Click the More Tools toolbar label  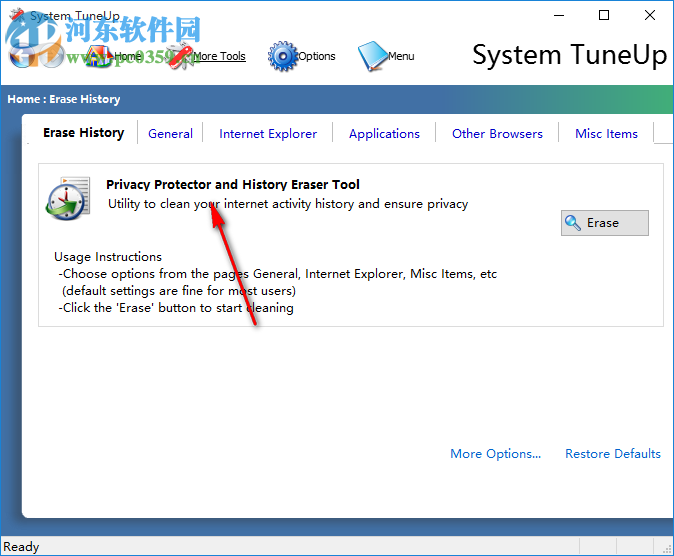click(x=219, y=56)
